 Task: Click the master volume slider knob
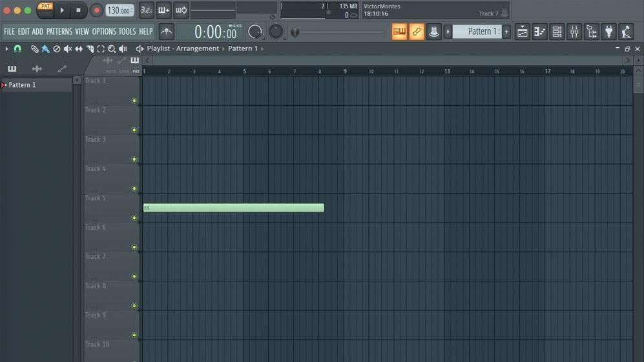[295, 32]
